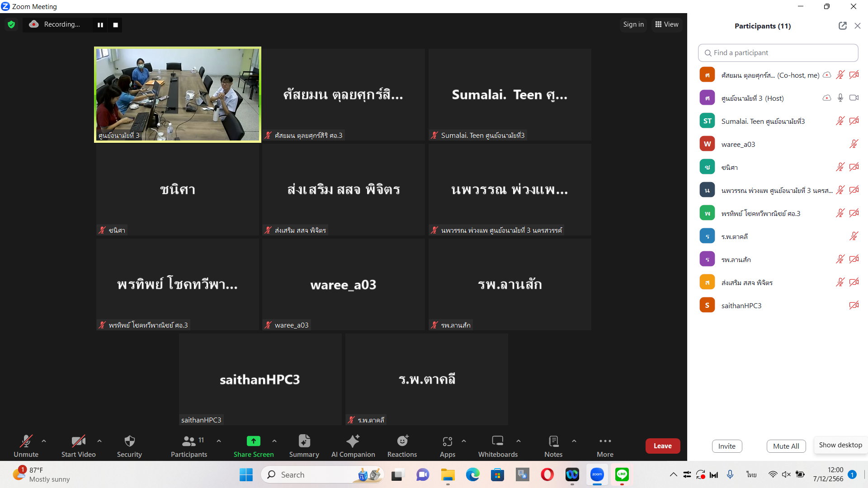Click recording cloud icon in Host row
Viewport: 868px width, 488px height.
827,98
